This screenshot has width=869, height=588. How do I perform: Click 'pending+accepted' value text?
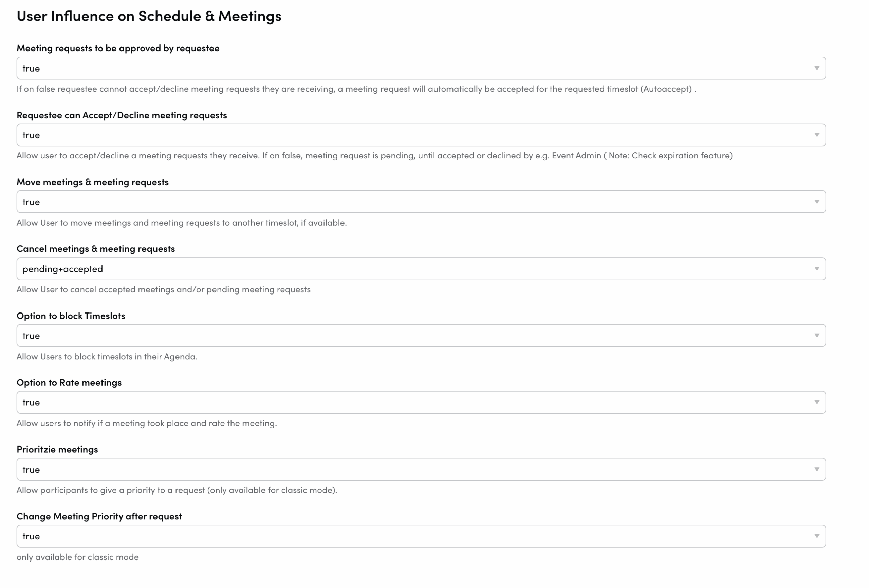[63, 269]
